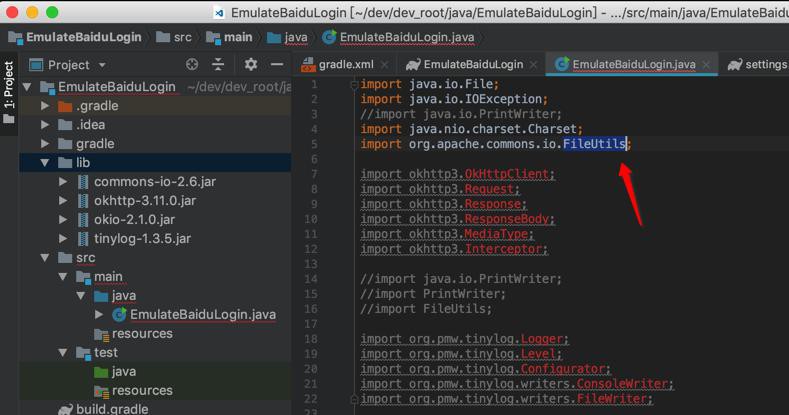
Task: Expand commons-io-2.6.jar contents
Action: point(63,182)
